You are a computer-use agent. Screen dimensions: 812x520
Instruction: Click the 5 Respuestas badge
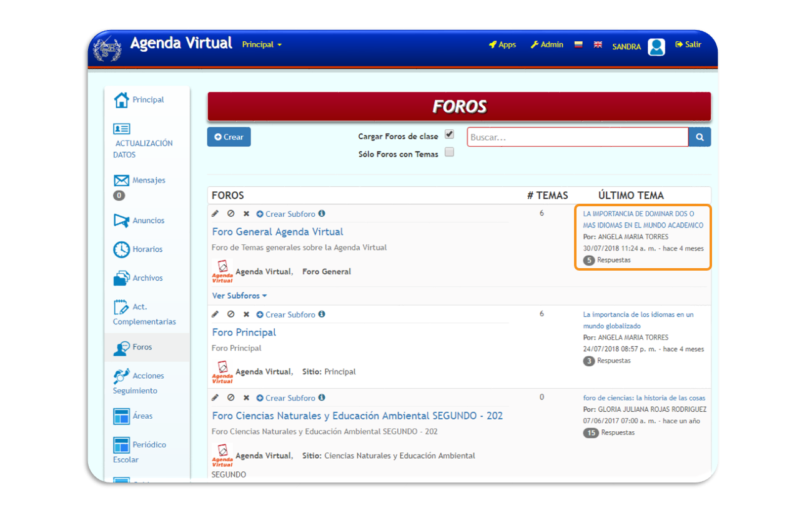coord(589,260)
